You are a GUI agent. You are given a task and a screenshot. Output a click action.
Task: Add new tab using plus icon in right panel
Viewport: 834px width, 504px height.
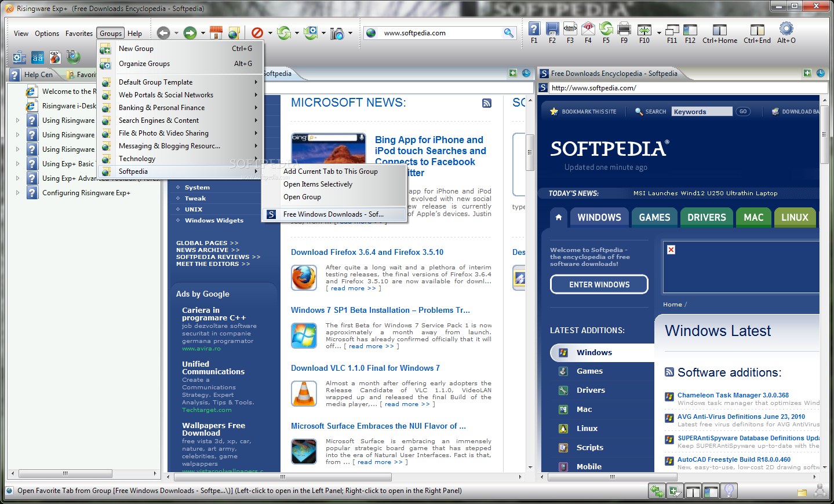(x=807, y=73)
